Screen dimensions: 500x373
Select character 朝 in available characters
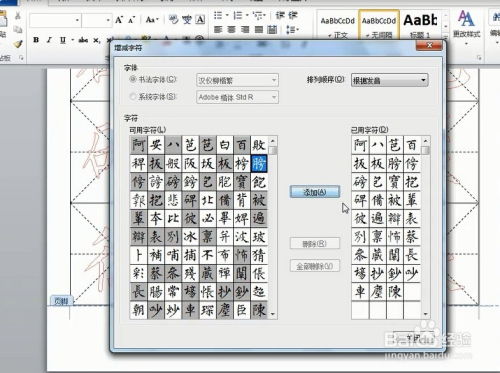coord(138,310)
